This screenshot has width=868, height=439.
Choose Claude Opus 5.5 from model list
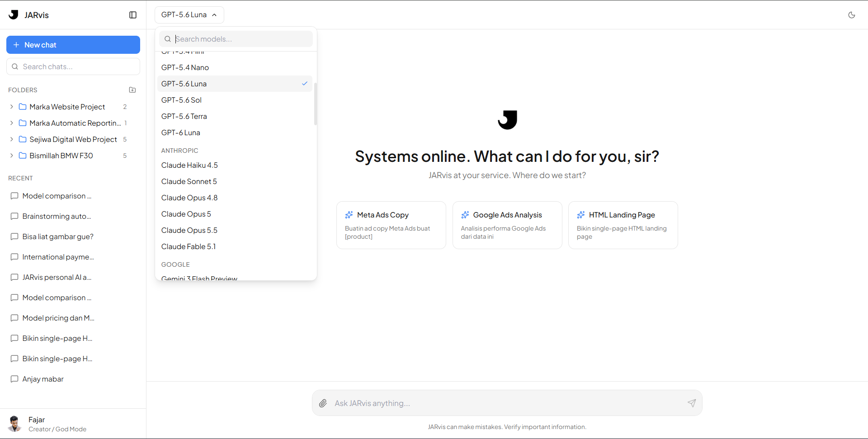235,230
